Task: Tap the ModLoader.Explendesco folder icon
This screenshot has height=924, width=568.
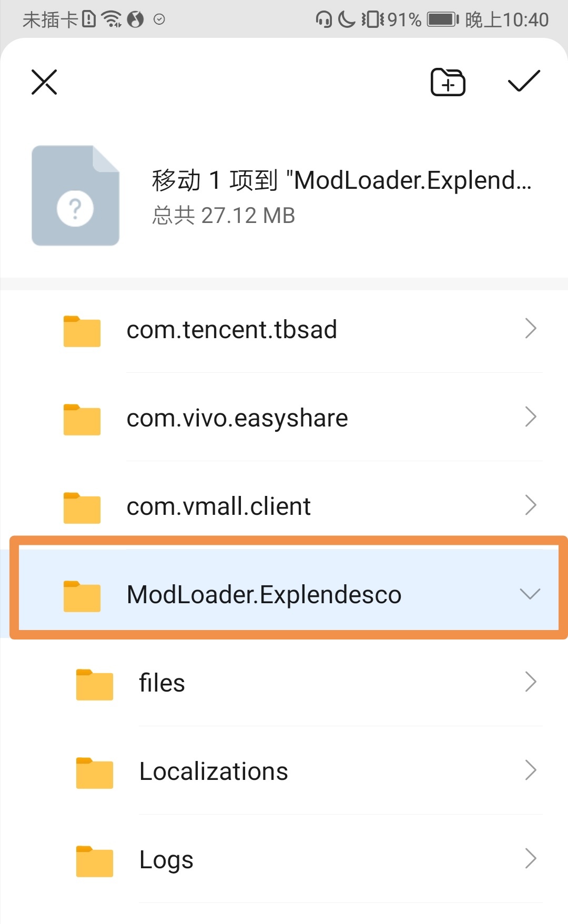Action: click(x=82, y=596)
